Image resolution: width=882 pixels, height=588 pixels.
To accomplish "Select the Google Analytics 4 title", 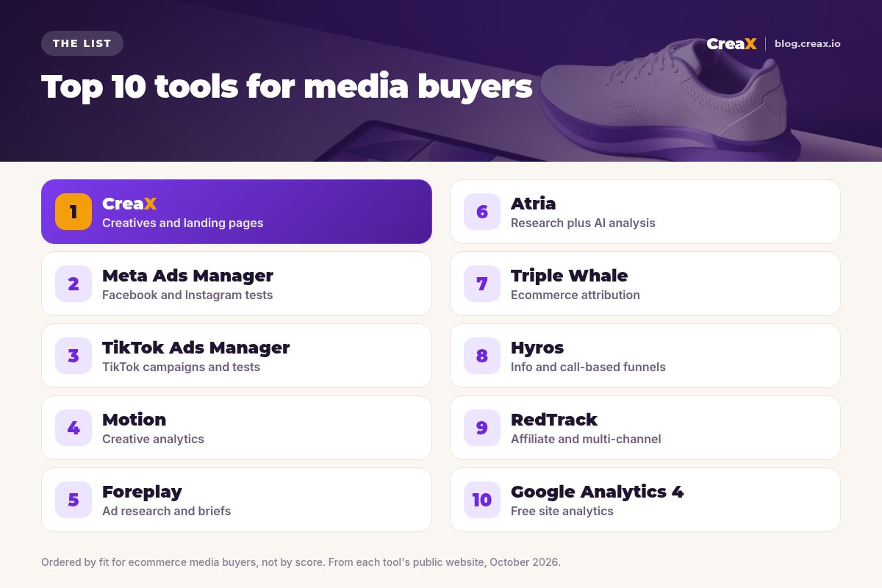I will pyautogui.click(x=598, y=492).
